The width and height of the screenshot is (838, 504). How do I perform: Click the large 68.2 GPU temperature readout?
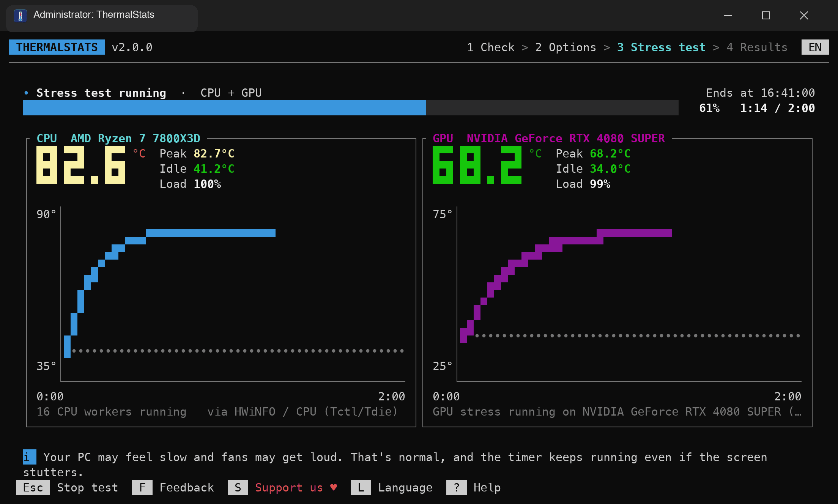click(477, 165)
